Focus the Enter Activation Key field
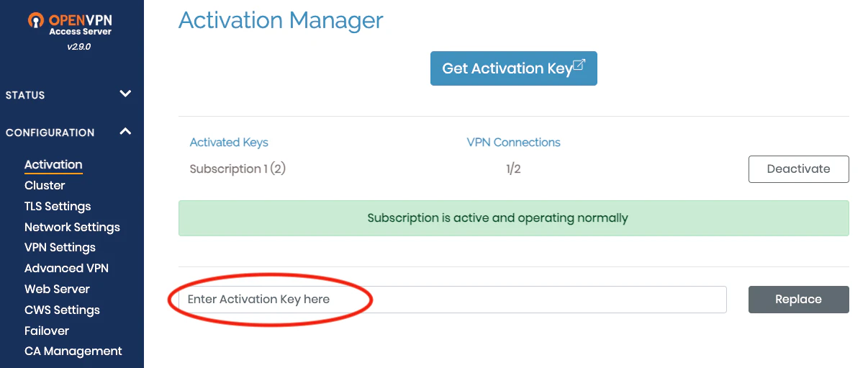 [x=452, y=300]
